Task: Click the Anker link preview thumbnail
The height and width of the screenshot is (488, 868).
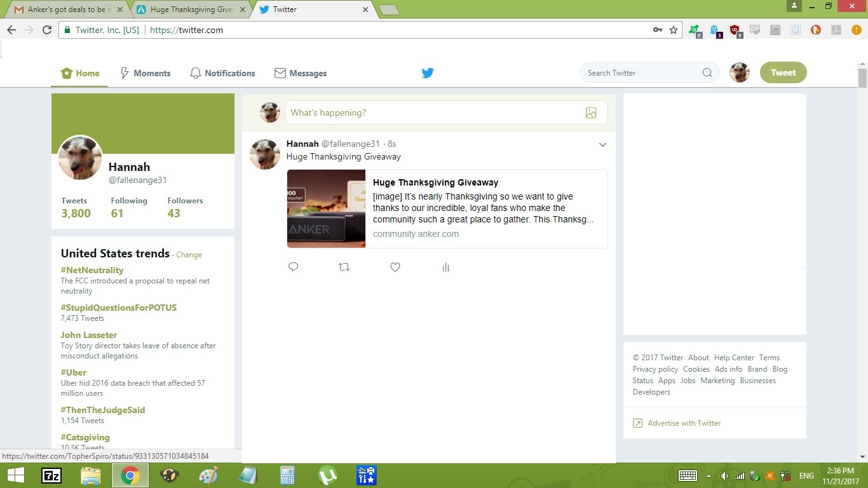Action: click(x=326, y=208)
